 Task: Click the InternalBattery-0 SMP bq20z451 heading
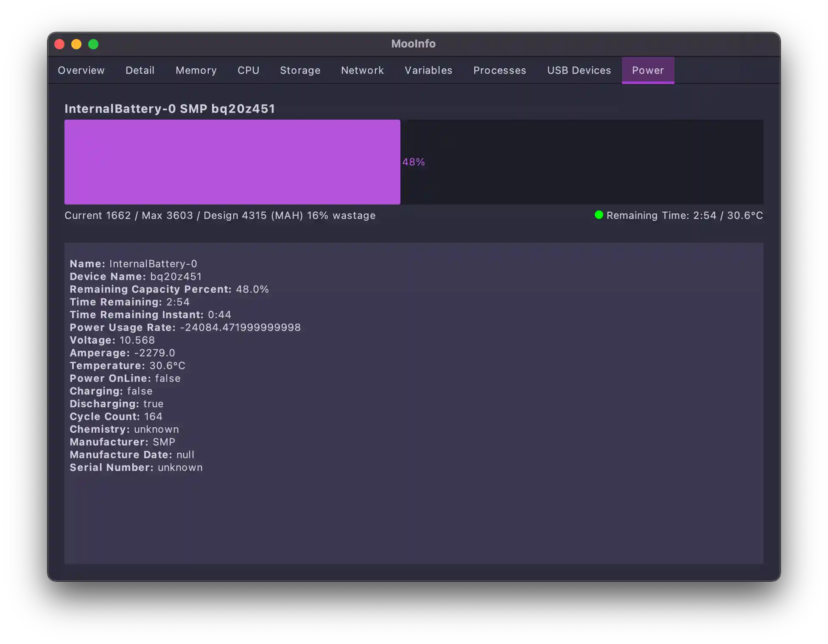(x=170, y=109)
